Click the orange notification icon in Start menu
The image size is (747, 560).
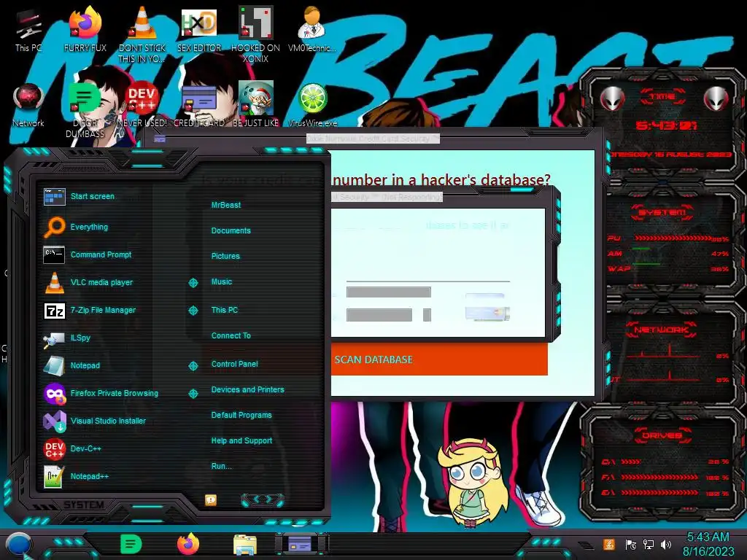click(x=211, y=499)
